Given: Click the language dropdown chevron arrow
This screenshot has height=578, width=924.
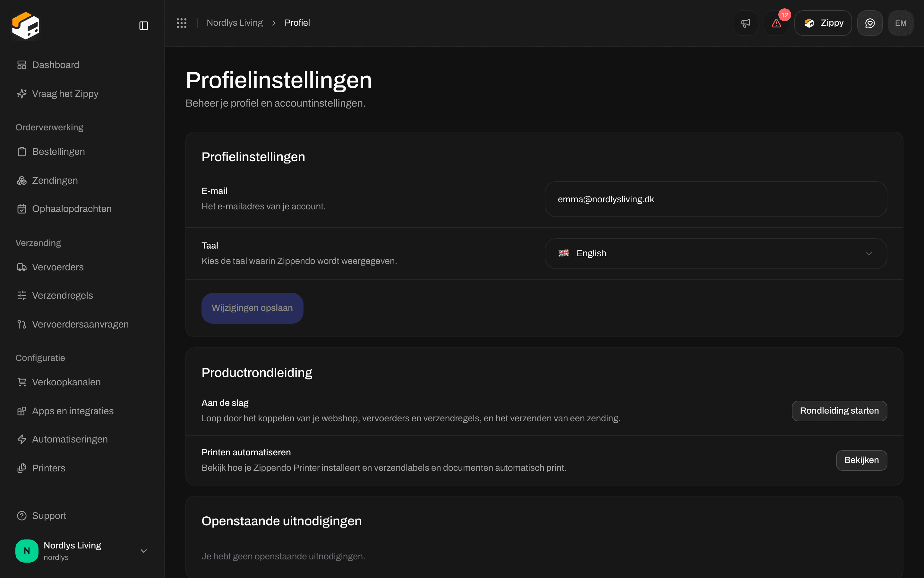Looking at the screenshot, I should (x=868, y=253).
